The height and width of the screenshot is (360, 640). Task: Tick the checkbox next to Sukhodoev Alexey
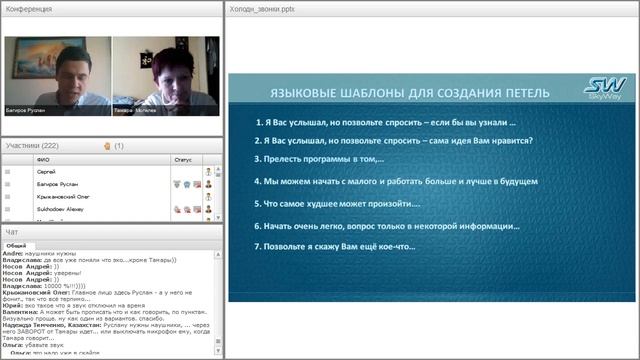(x=7, y=209)
